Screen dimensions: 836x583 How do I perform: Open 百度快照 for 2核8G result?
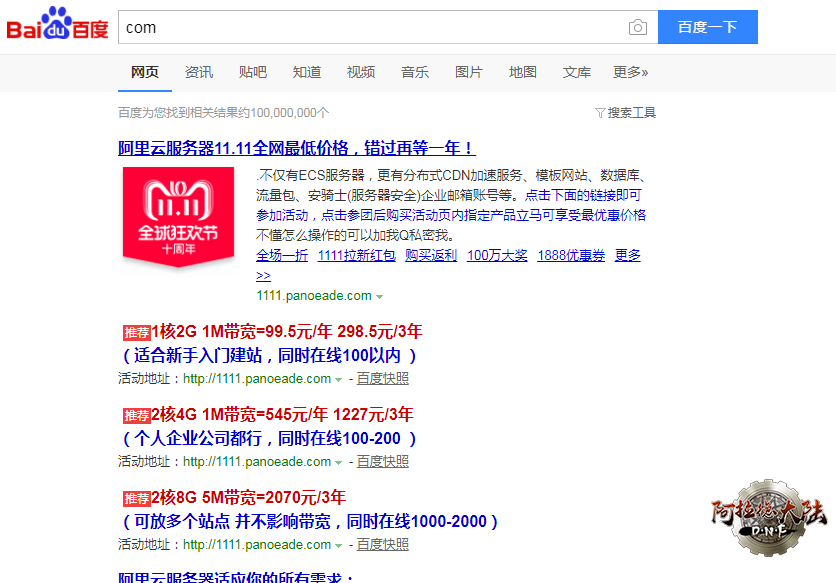coord(382,545)
